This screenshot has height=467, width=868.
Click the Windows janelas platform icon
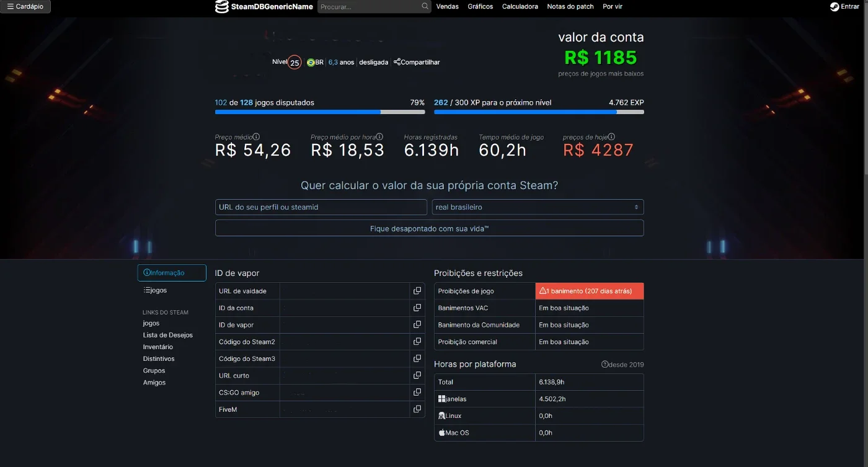pos(441,399)
